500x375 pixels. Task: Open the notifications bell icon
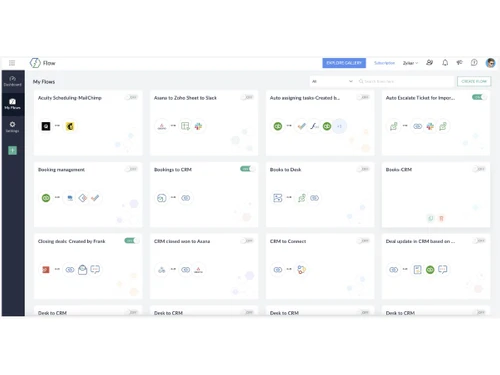(x=445, y=63)
